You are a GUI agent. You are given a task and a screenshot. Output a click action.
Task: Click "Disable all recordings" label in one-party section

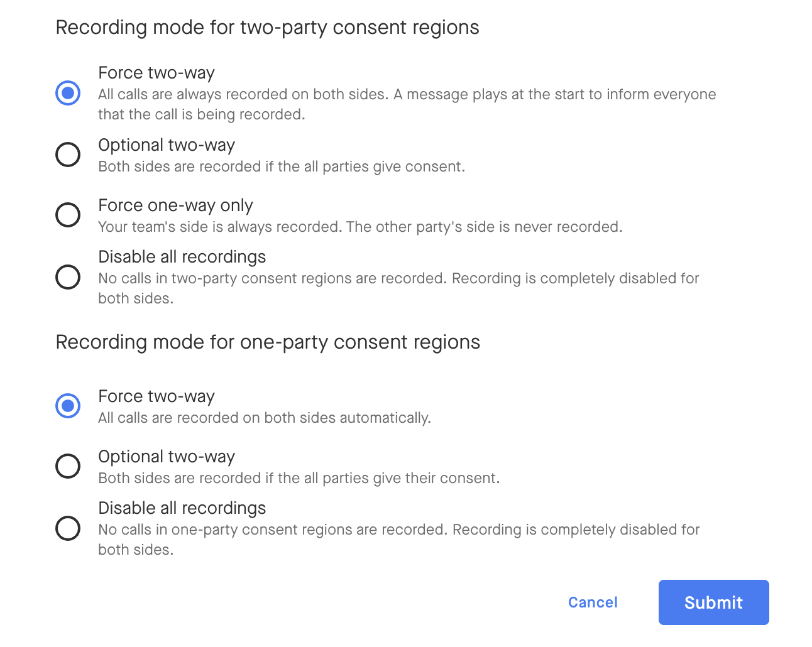(x=182, y=508)
